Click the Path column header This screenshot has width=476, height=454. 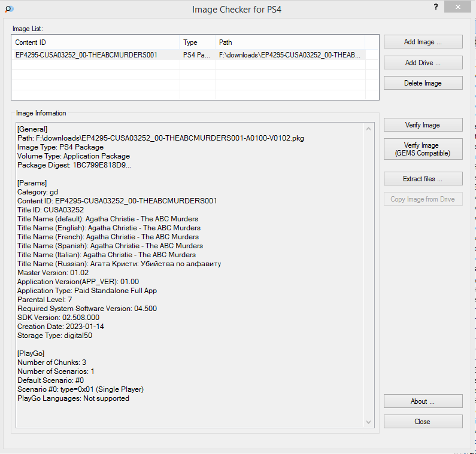(x=290, y=42)
